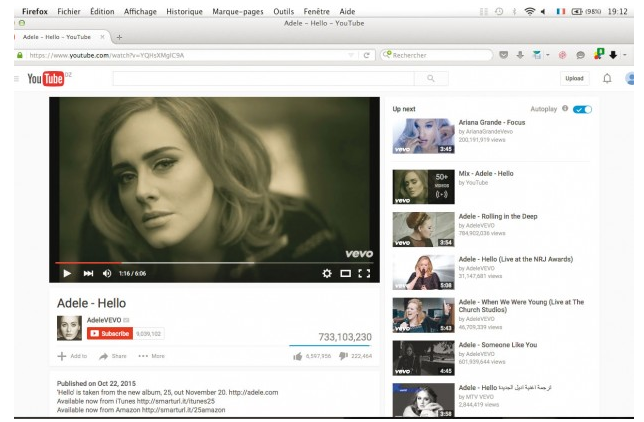
Task: Expand the More actions menu
Action: tap(152, 356)
